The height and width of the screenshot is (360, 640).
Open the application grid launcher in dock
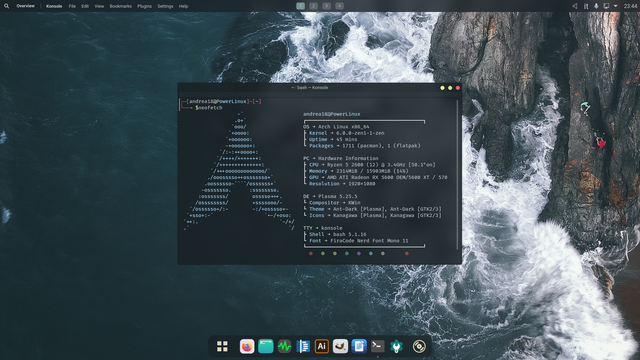pyautogui.click(x=222, y=347)
